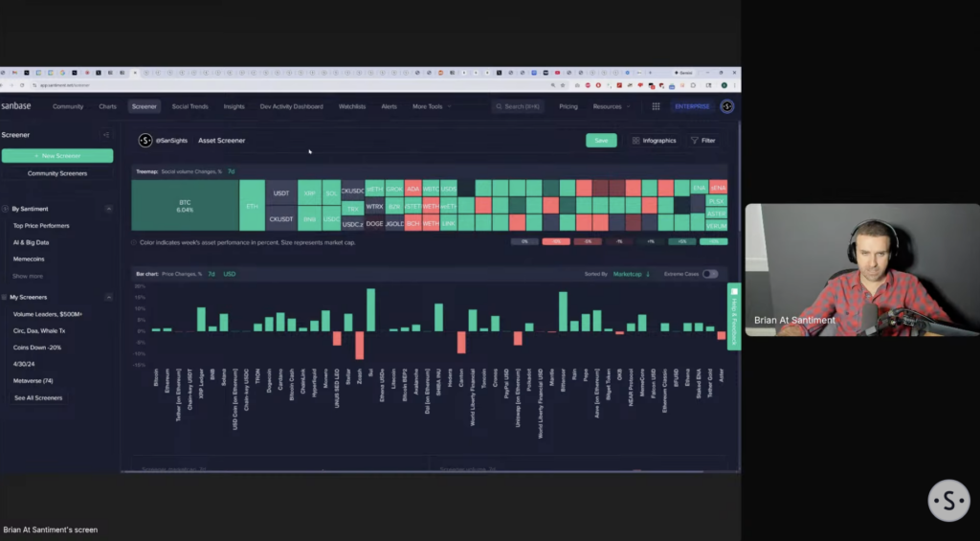Click the New Screener button
The height and width of the screenshot is (541, 980).
[57, 156]
